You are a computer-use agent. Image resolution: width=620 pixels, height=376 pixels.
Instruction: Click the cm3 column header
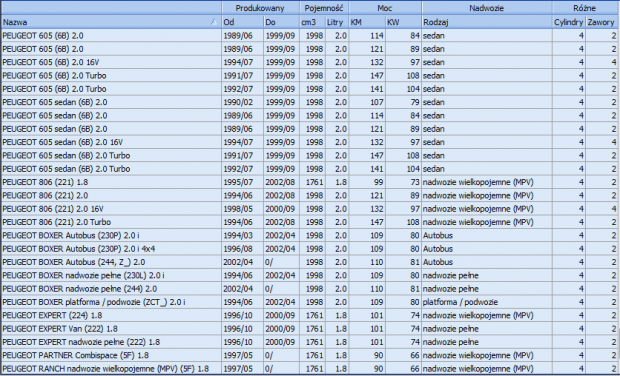312,22
